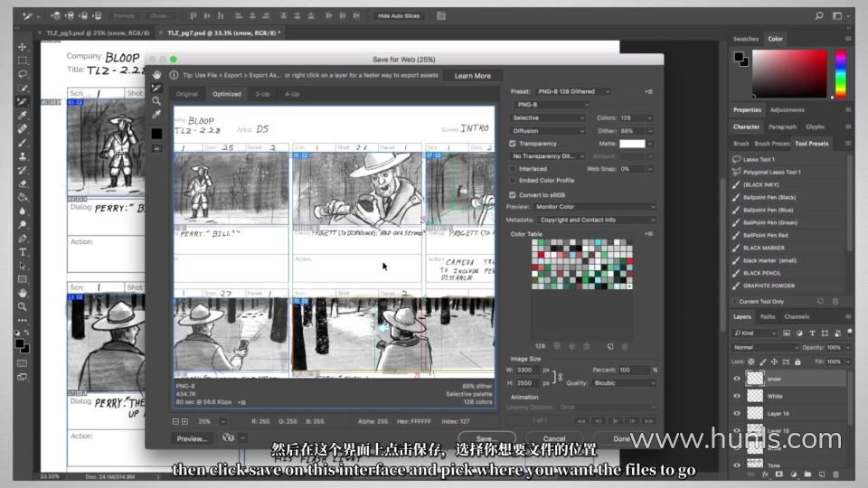The height and width of the screenshot is (488, 868).
Task: Click the white Matte color swatch
Action: [x=632, y=144]
